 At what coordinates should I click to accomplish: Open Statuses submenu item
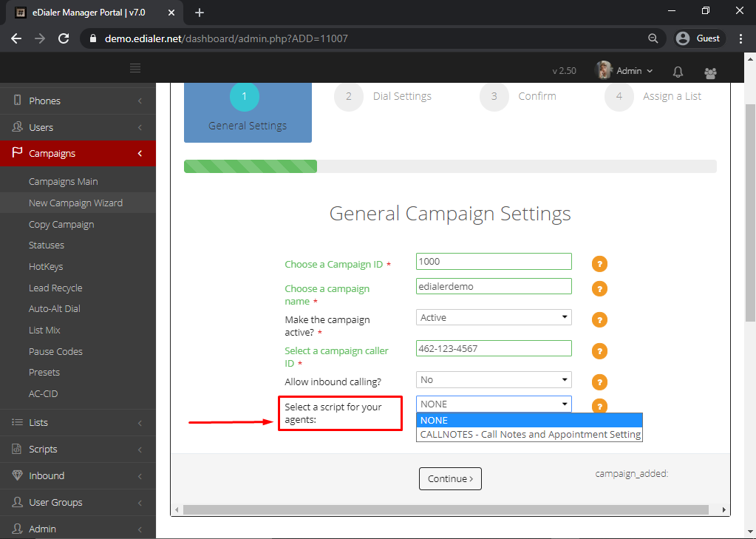(x=47, y=245)
